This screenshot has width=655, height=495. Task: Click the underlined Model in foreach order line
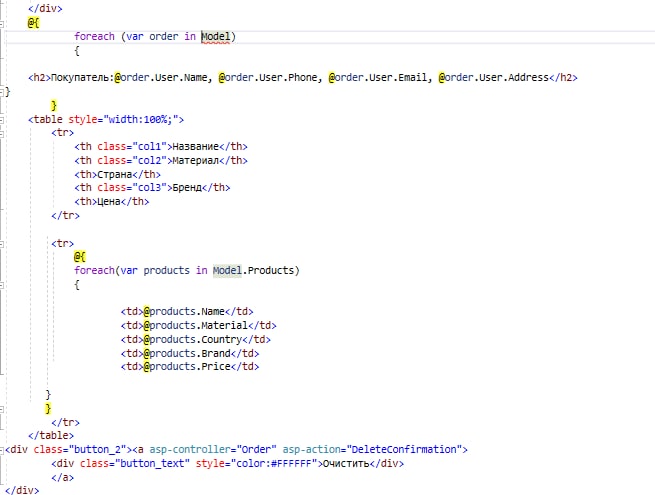216,37
